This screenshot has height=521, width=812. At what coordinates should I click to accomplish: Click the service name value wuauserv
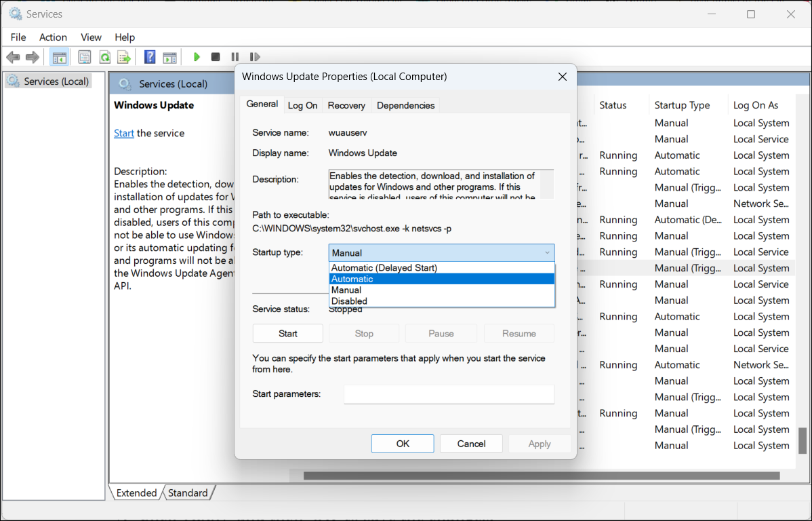(348, 133)
